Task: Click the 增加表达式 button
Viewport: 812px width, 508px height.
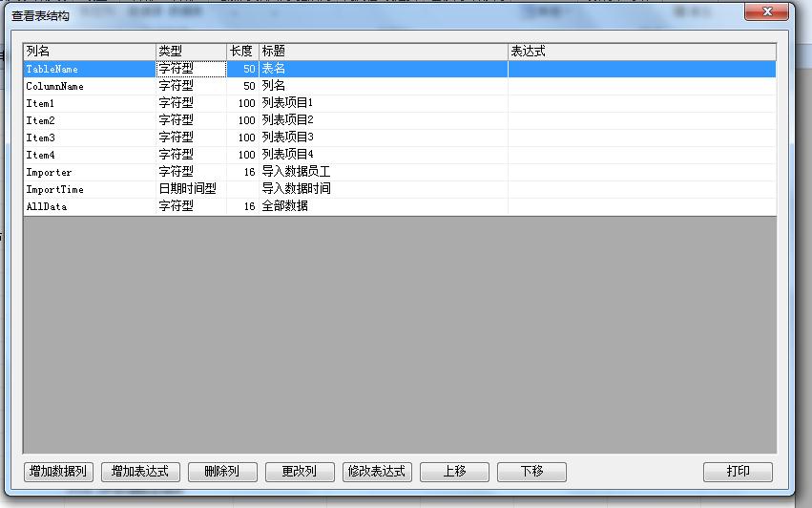Action: pos(140,472)
